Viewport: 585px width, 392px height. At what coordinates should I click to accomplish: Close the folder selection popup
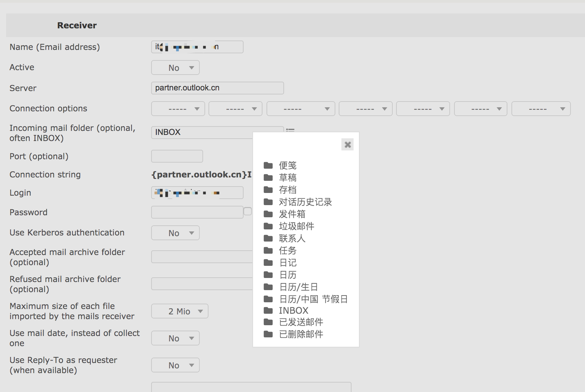coord(347,144)
